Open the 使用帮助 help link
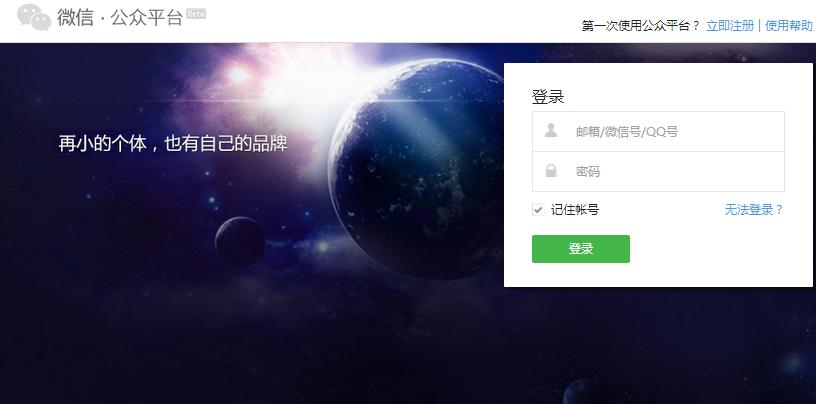This screenshot has height=404, width=816. pyautogui.click(x=788, y=26)
